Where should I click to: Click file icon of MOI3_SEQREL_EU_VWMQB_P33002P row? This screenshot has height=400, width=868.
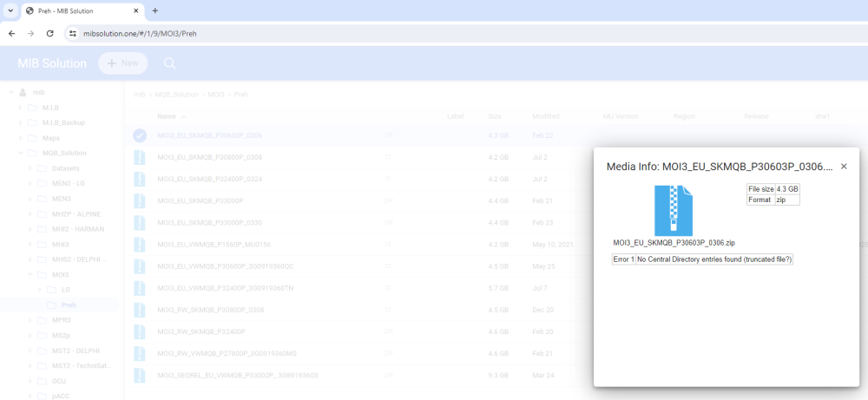(140, 376)
